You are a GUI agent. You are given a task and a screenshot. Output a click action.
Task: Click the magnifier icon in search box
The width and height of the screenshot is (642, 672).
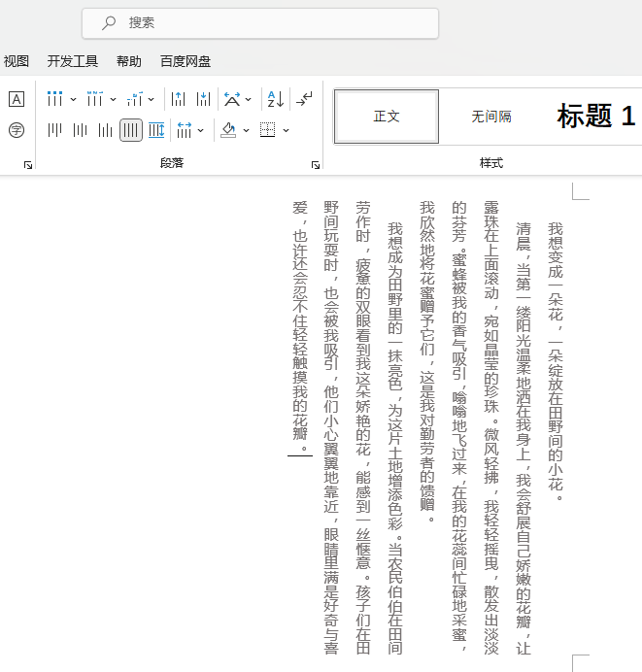click(109, 22)
